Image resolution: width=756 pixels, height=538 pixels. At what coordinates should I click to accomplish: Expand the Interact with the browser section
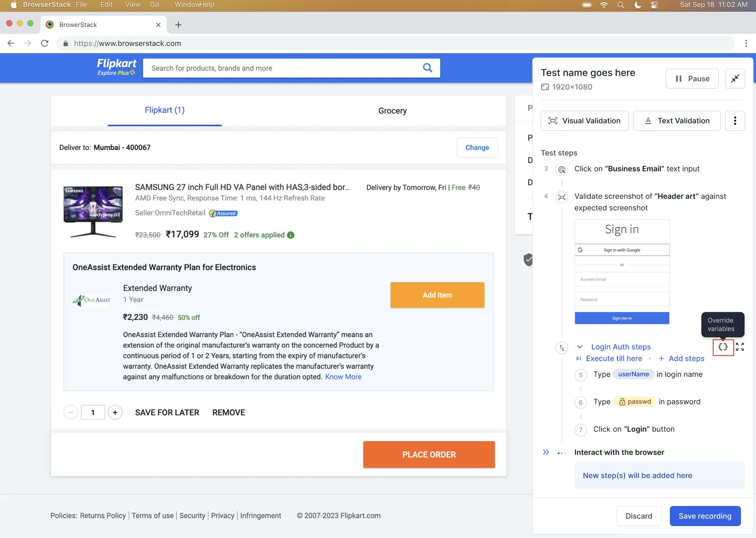coord(546,452)
